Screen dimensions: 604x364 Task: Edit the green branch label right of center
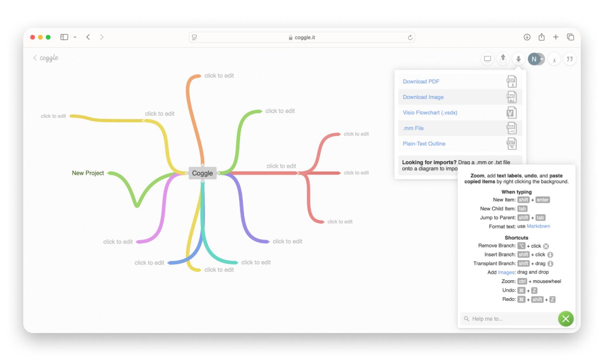pos(280,111)
